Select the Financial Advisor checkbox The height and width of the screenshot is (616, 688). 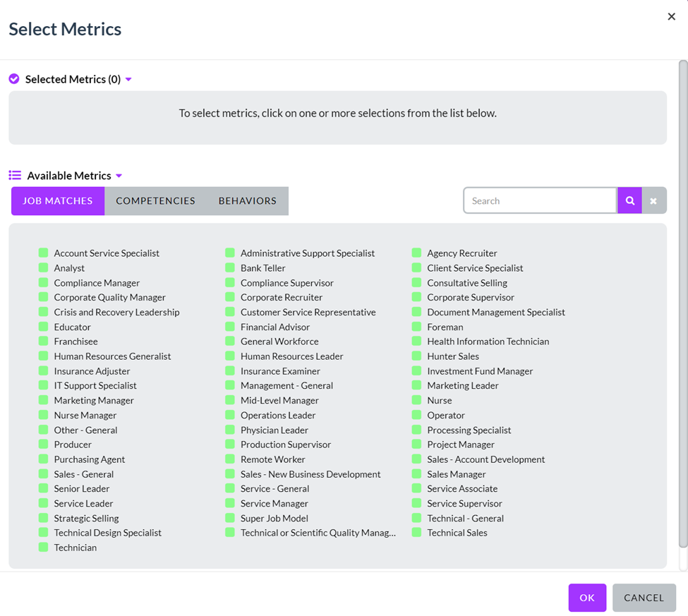pyautogui.click(x=230, y=327)
